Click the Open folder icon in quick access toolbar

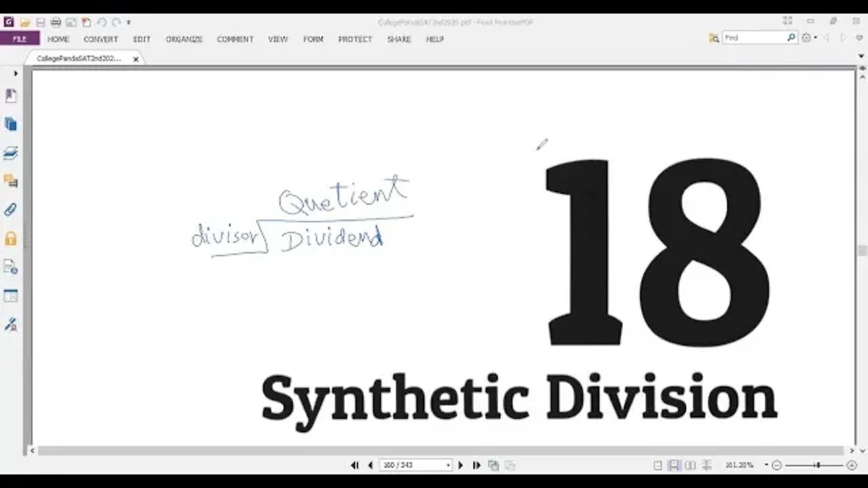24,22
